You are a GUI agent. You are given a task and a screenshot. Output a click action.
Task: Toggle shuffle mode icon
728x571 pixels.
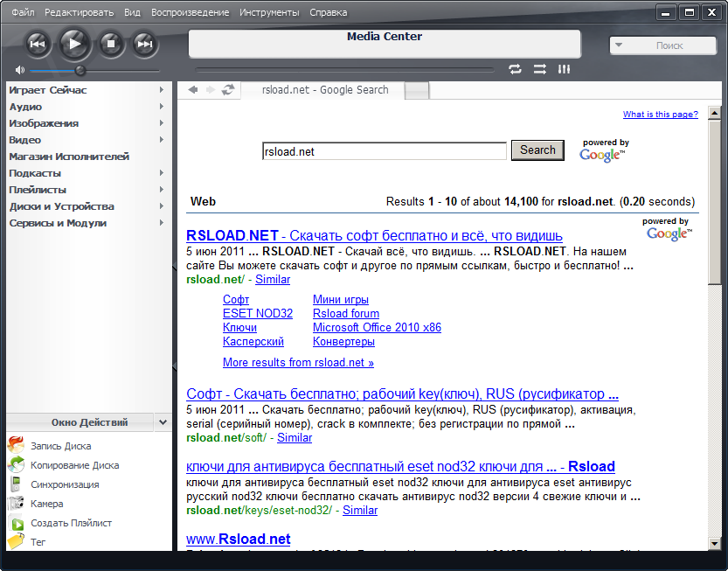coord(539,69)
